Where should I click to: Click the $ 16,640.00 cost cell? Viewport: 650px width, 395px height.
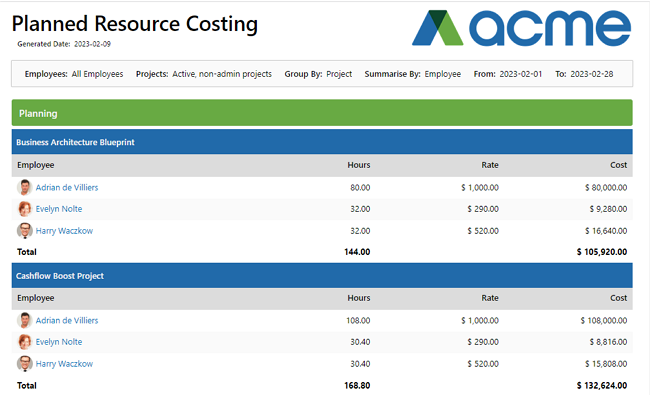[x=606, y=231]
